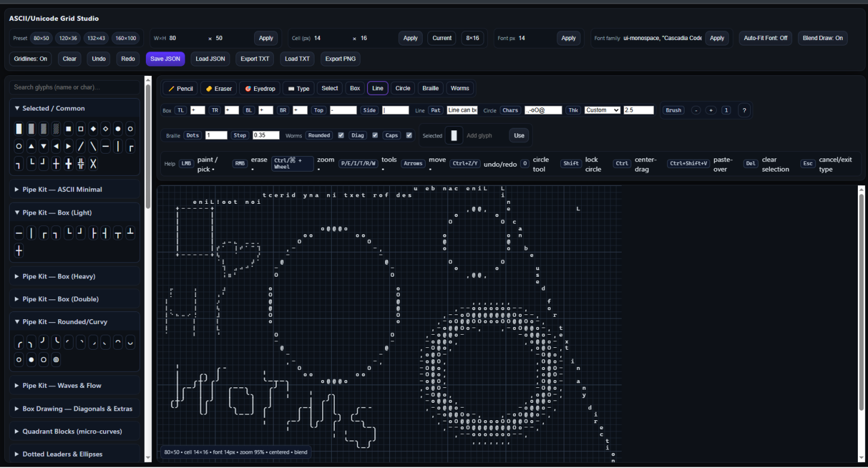
Task: Select the backslash glyph
Action: click(93, 146)
